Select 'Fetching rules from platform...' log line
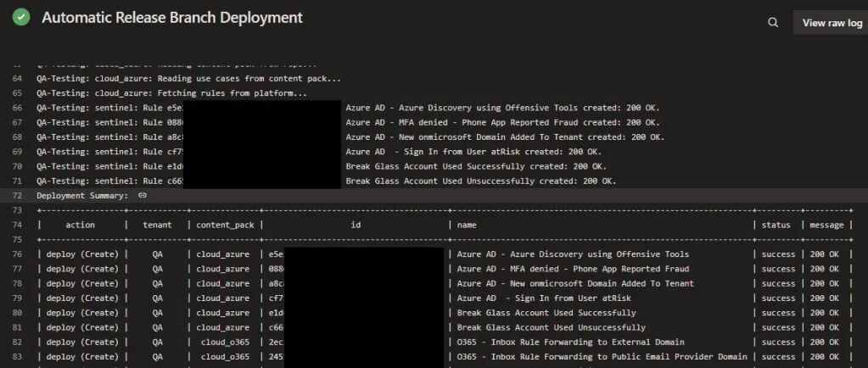Viewport: 868px width, 368px height. pos(171,93)
